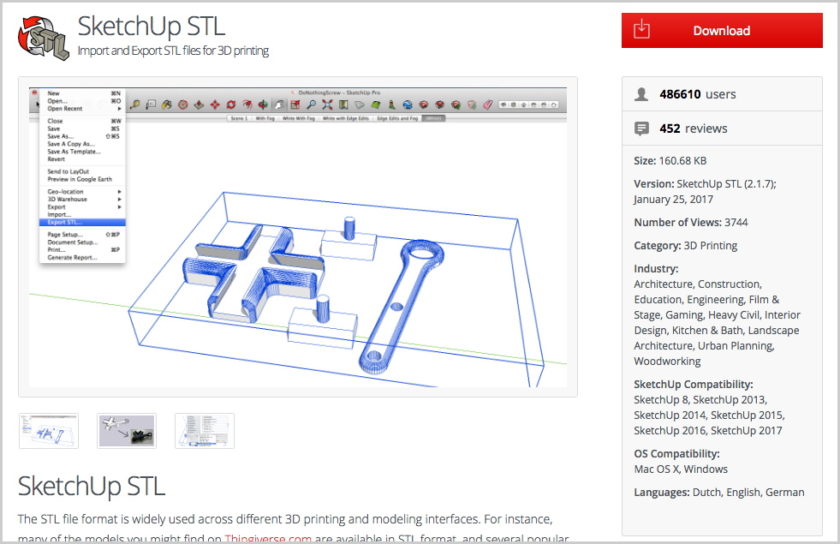The width and height of the screenshot is (840, 544).
Task: Choose Export STL... in the screenshot's File menu
Action: point(82,222)
